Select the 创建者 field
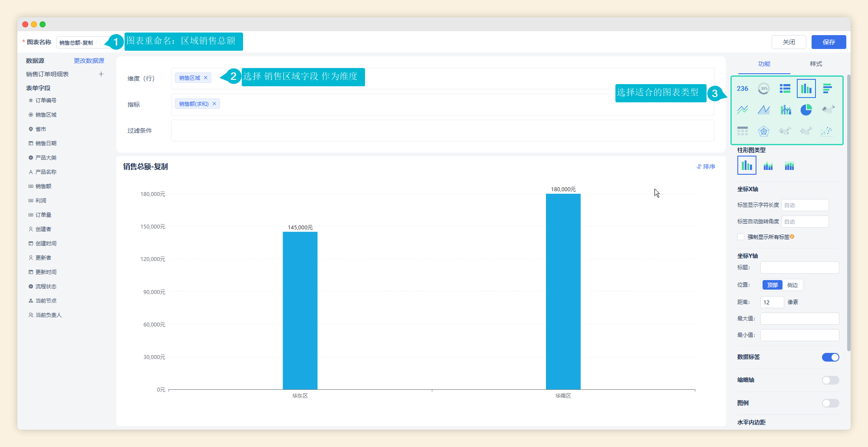 [x=40, y=229]
